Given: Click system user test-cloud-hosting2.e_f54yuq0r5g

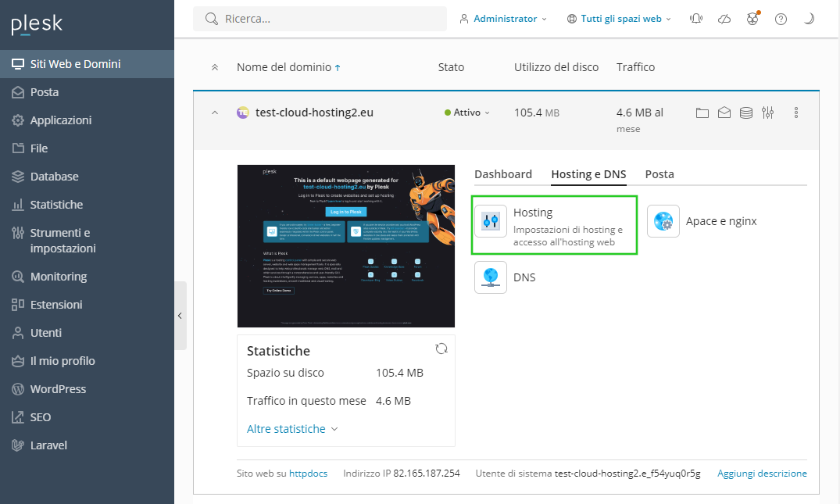Looking at the screenshot, I should coord(627,474).
